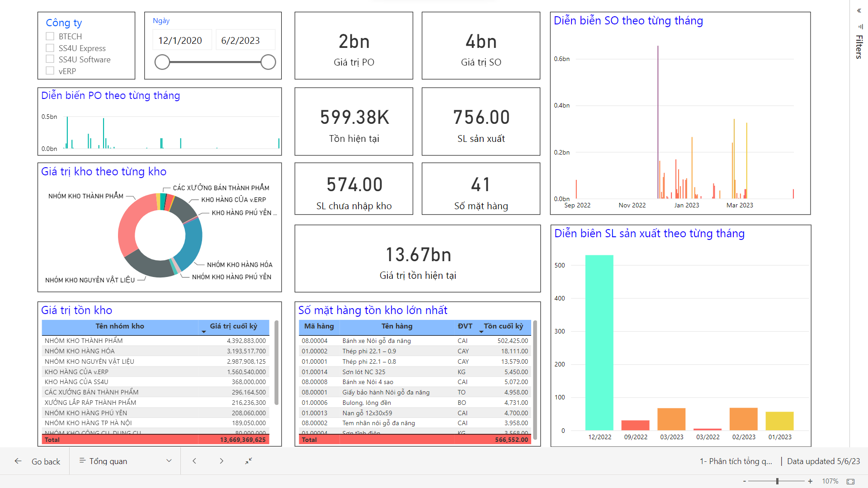This screenshot has width=868, height=488.
Task: Tick the SS4U Express checkbox
Action: point(50,48)
